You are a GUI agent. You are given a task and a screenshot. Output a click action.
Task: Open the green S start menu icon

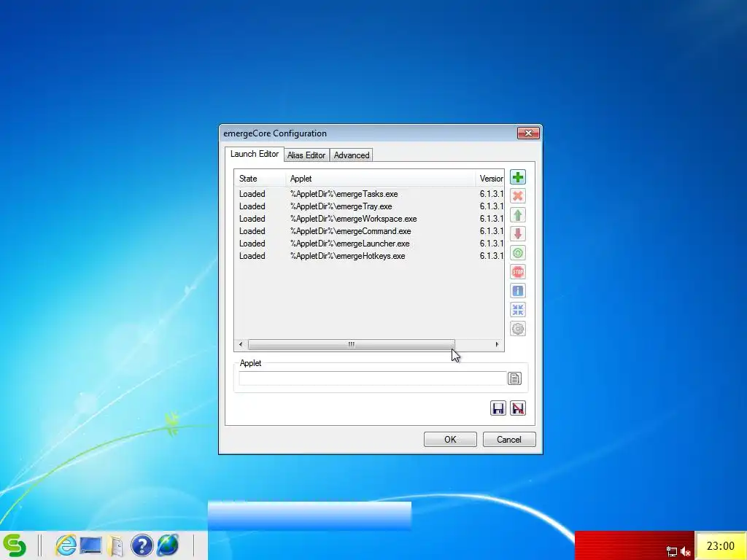point(15,545)
